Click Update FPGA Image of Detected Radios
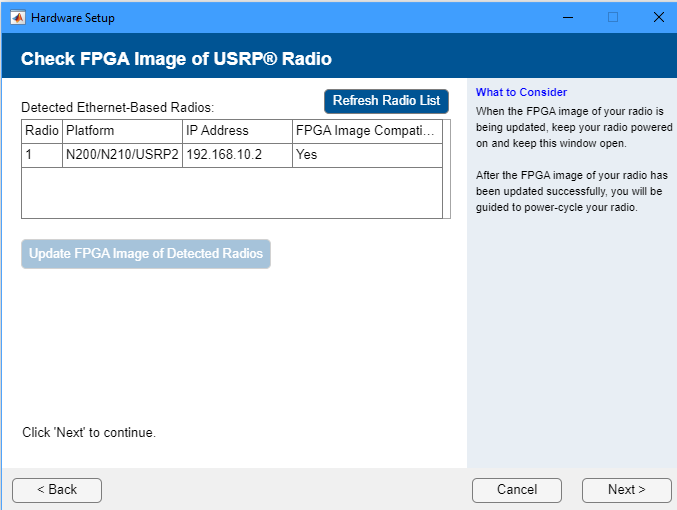This screenshot has height=510, width=677. (146, 254)
